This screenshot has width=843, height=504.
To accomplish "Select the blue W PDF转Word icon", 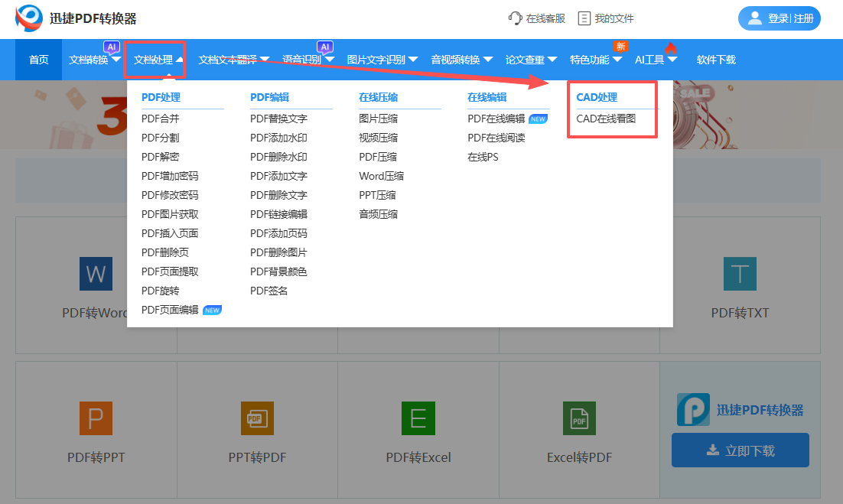I will 96,274.
